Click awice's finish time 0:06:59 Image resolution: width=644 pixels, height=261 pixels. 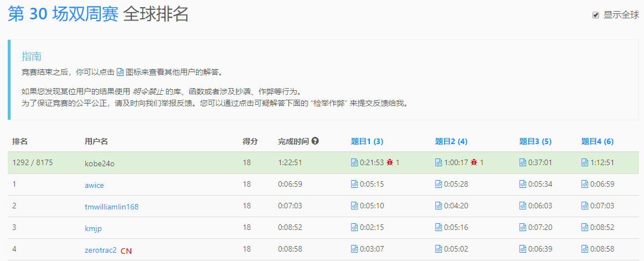pos(290,184)
